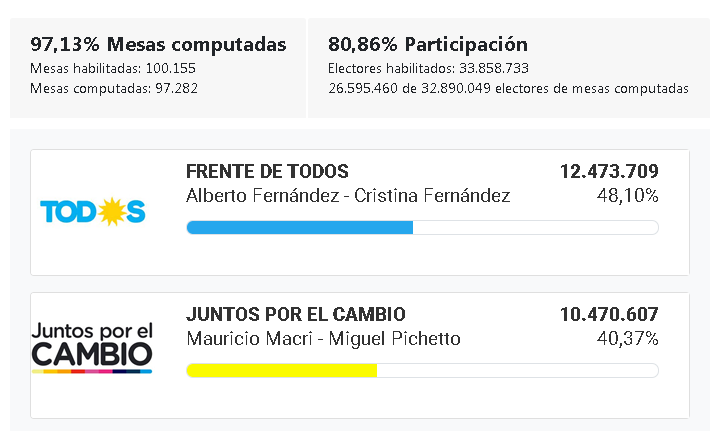The image size is (713, 431).
Task: Click the blue Frente de Todos progress bar
Action: pos(300,227)
